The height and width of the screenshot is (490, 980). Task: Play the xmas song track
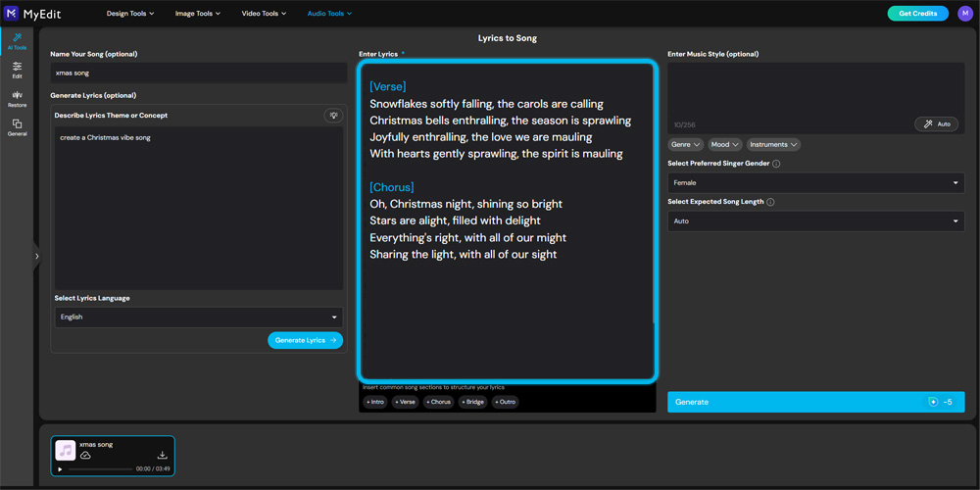coord(60,468)
